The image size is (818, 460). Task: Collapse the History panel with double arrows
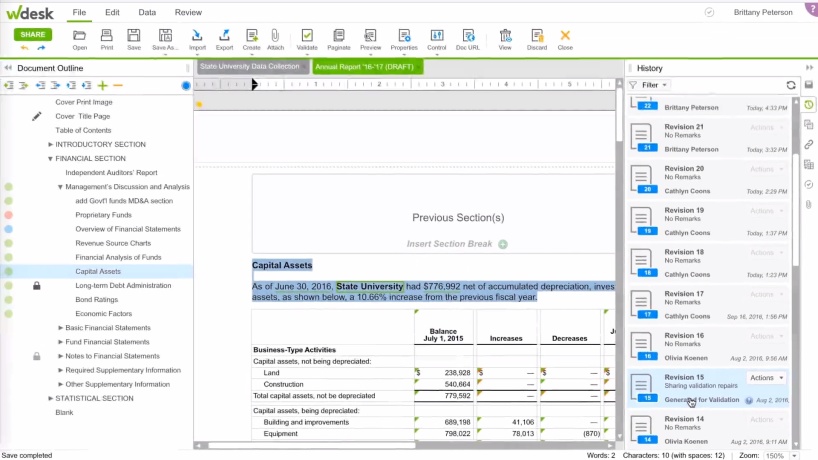(x=809, y=68)
